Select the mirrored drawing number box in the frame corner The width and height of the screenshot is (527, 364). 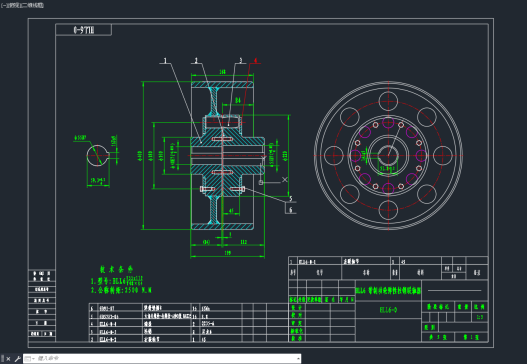(x=83, y=30)
